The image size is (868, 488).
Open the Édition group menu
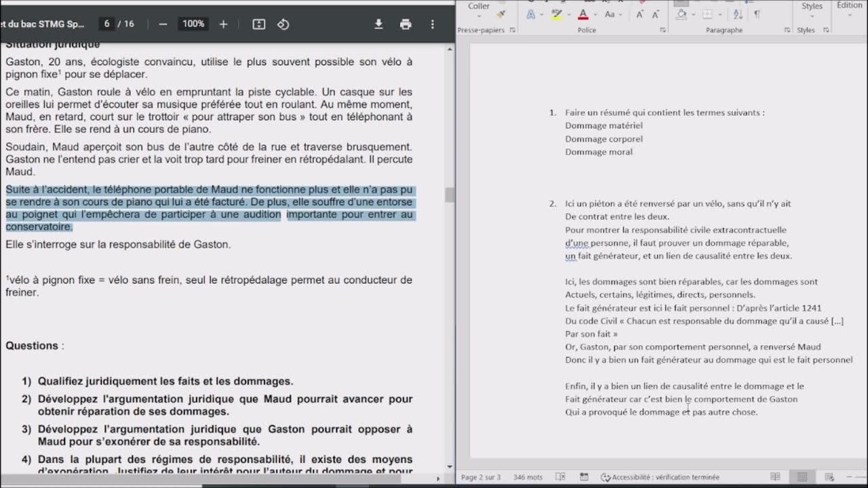tap(849, 9)
